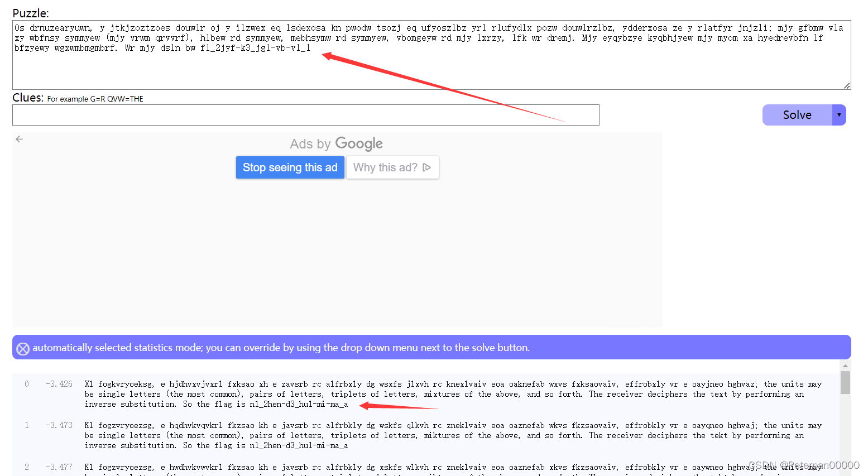Dismiss the statistics mode notice icon
868x476 pixels.
[23, 349]
